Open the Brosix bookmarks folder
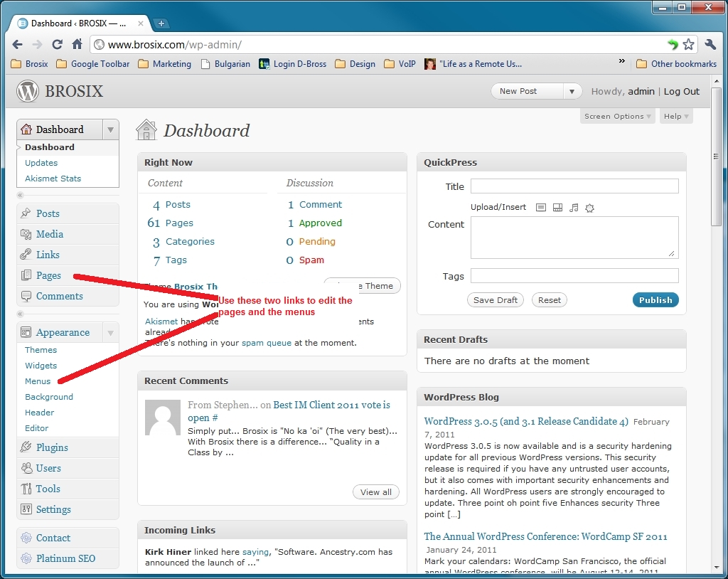Image resolution: width=728 pixels, height=579 pixels. point(29,64)
